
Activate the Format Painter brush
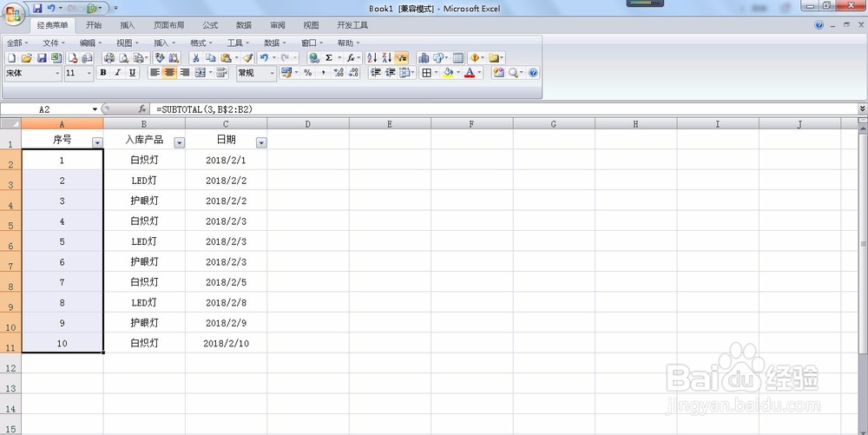248,57
